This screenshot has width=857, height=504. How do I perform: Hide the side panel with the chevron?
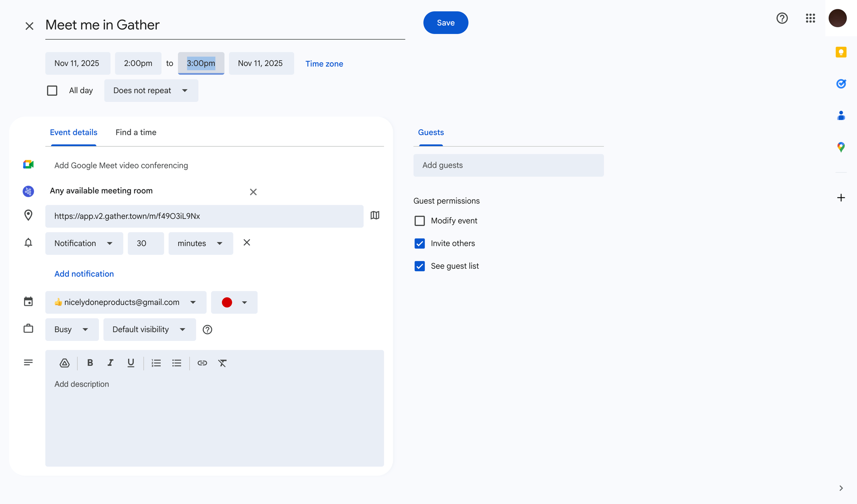click(x=841, y=488)
